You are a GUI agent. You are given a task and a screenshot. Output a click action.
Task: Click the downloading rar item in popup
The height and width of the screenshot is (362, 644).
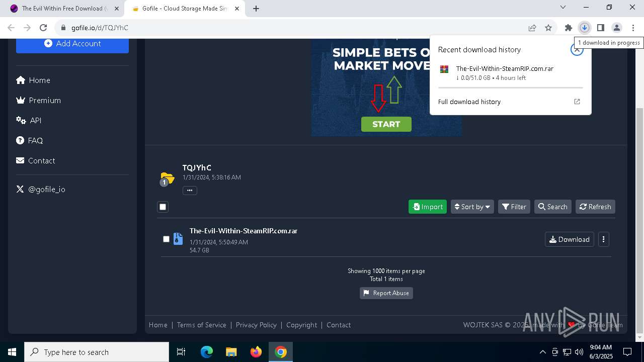coord(510,73)
